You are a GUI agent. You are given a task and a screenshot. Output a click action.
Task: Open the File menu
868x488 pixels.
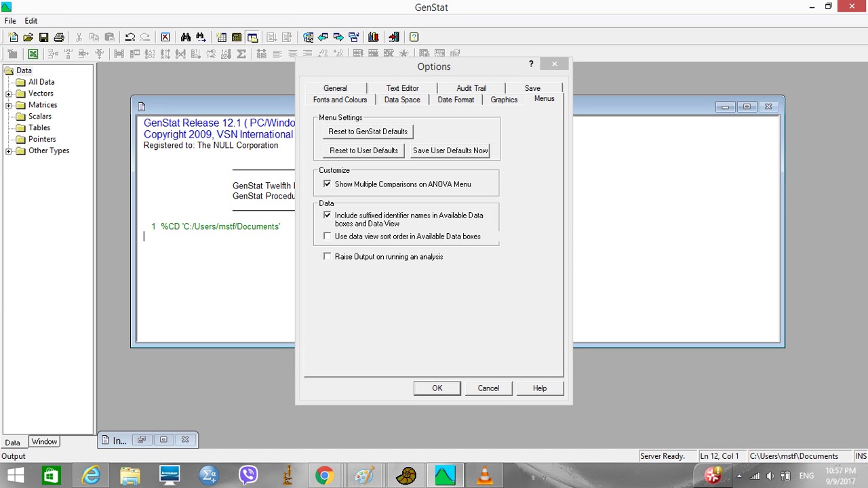[10, 21]
